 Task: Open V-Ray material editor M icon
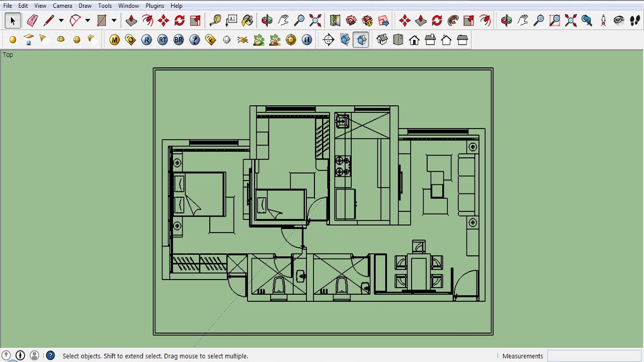coord(114,40)
